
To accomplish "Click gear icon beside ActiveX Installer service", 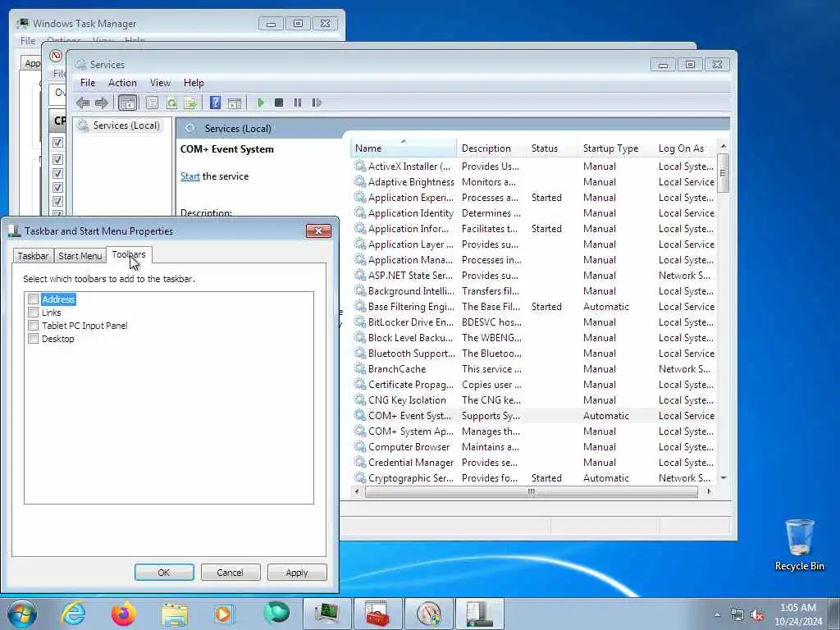I will pyautogui.click(x=360, y=166).
